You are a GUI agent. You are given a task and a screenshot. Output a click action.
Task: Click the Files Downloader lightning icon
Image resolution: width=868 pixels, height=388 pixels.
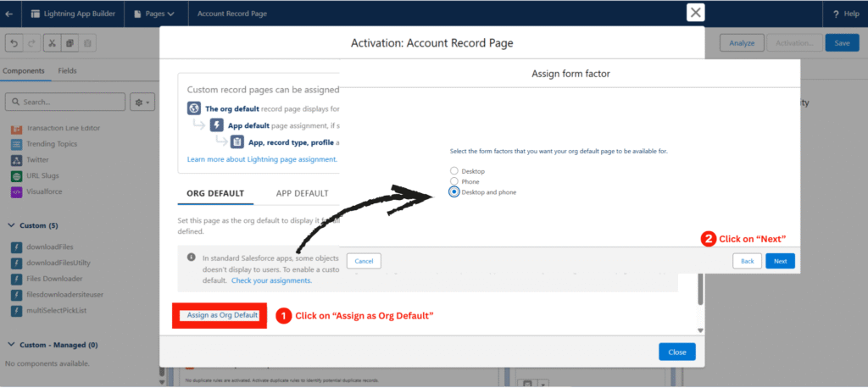(16, 279)
